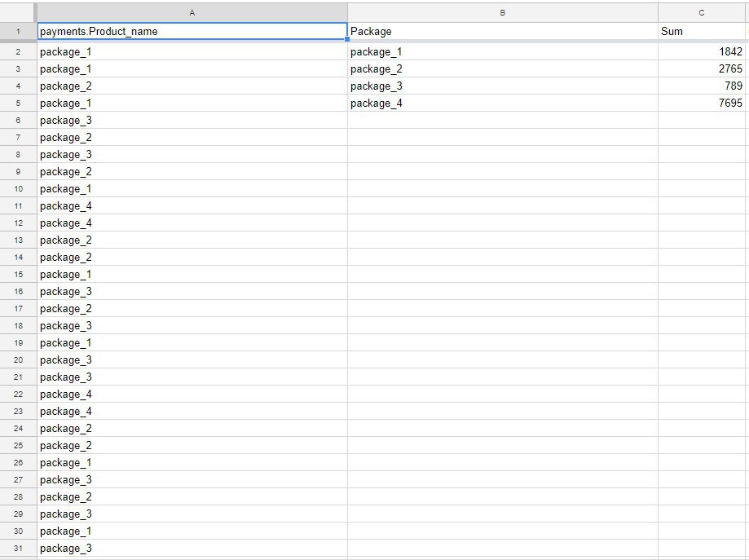Click package_2 in row 28 column A
The width and height of the screenshot is (749, 560).
pyautogui.click(x=192, y=497)
